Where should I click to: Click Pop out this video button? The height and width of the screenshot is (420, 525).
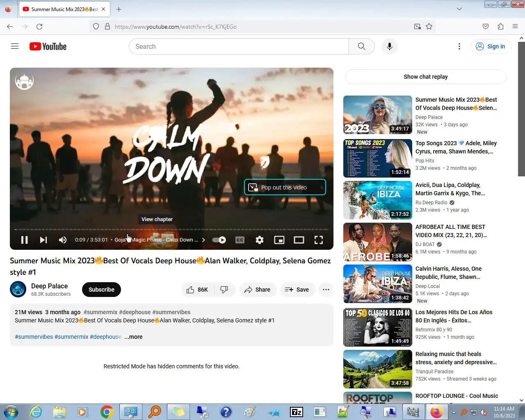pyautogui.click(x=285, y=187)
